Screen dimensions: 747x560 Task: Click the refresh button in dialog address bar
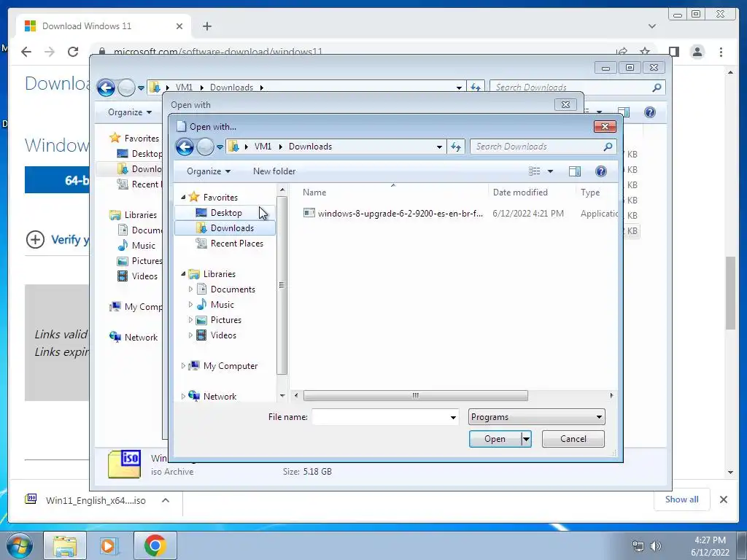pyautogui.click(x=456, y=147)
